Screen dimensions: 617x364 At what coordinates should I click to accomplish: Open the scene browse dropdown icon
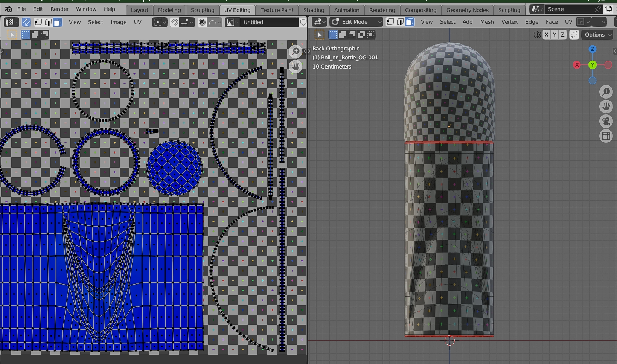pos(537,9)
